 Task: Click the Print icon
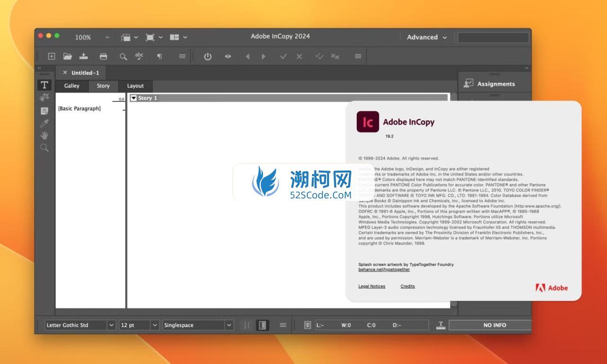(103, 56)
